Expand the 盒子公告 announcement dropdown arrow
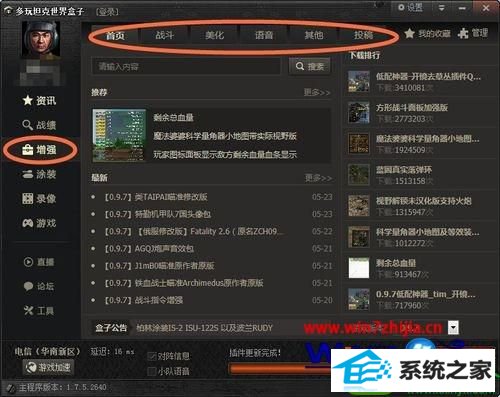 pos(453,328)
